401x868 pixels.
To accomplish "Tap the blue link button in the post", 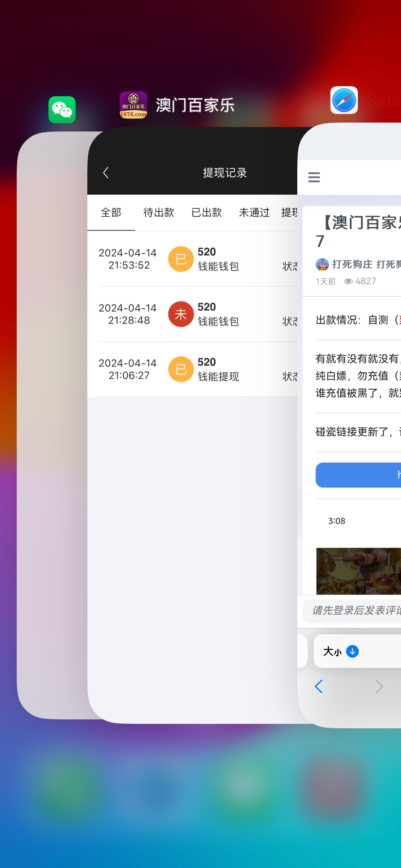I will [358, 475].
